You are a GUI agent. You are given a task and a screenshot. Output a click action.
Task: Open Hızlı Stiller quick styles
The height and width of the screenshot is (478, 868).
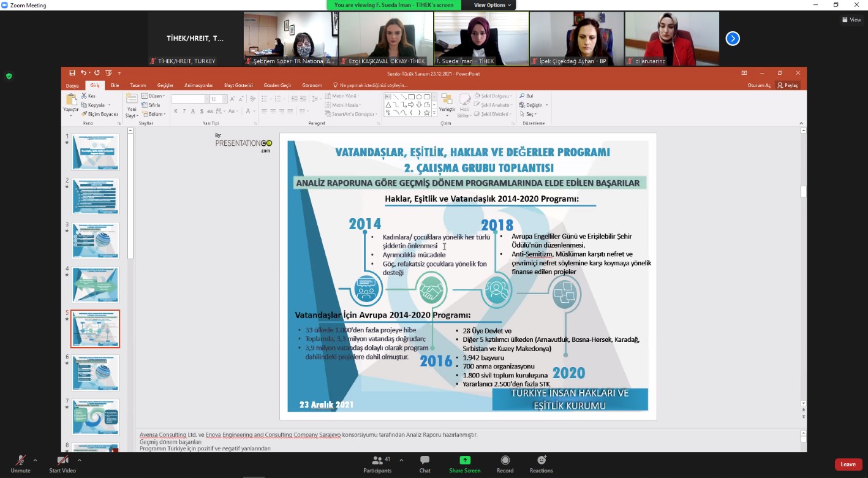[x=463, y=105]
